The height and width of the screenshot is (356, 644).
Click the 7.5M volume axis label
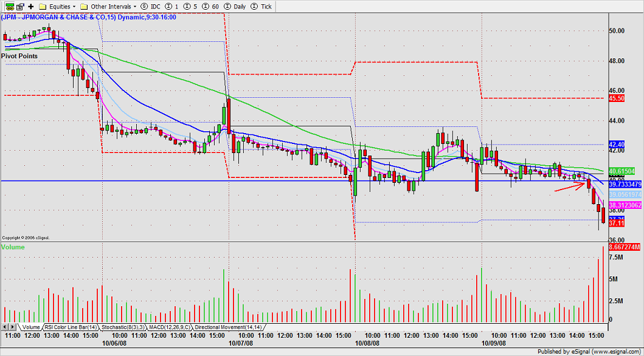[616, 257]
